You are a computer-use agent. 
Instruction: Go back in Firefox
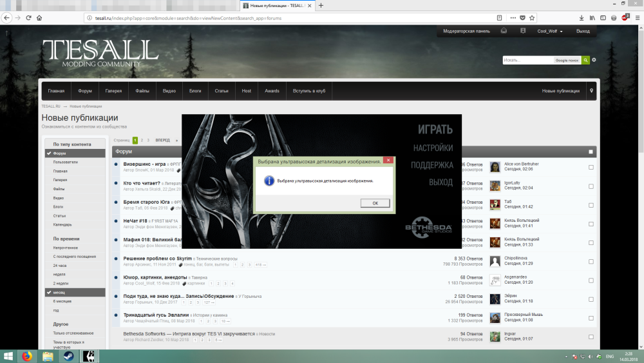click(6, 17)
